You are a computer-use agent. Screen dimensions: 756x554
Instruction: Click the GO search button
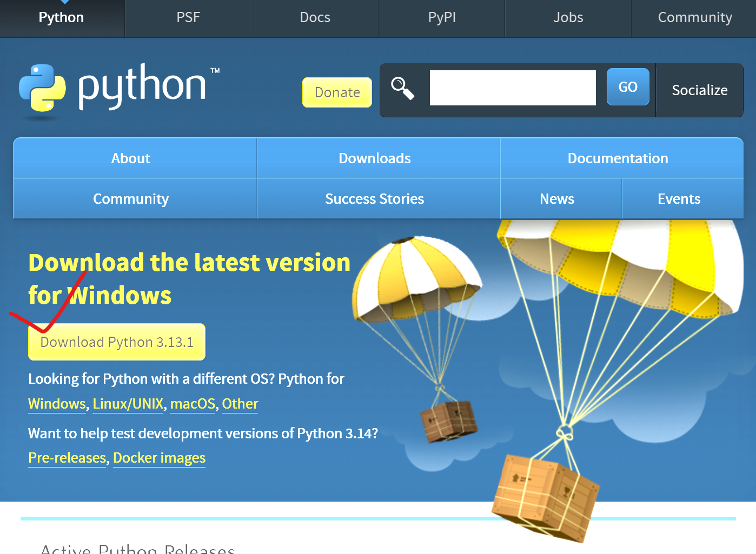point(628,87)
